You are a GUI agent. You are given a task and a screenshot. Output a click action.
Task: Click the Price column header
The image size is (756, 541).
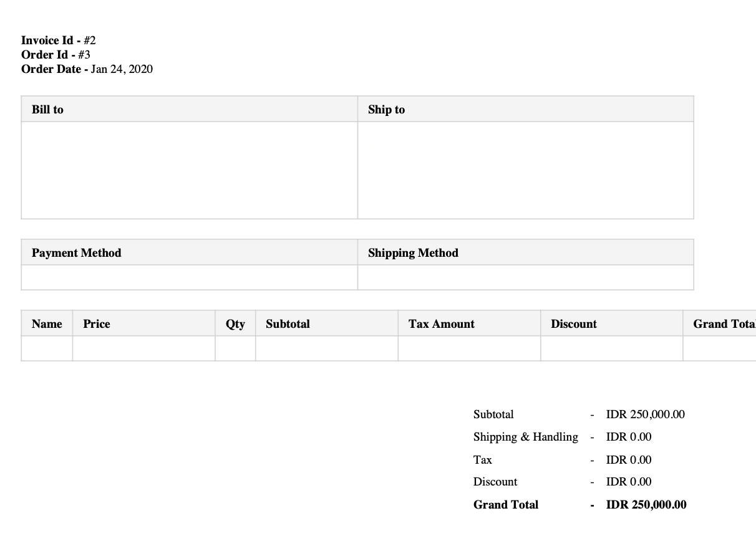pos(144,323)
